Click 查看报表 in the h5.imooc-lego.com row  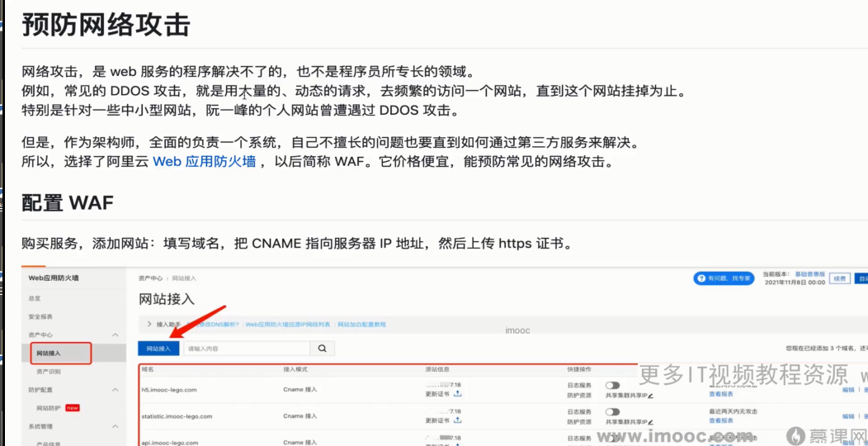[x=721, y=394]
